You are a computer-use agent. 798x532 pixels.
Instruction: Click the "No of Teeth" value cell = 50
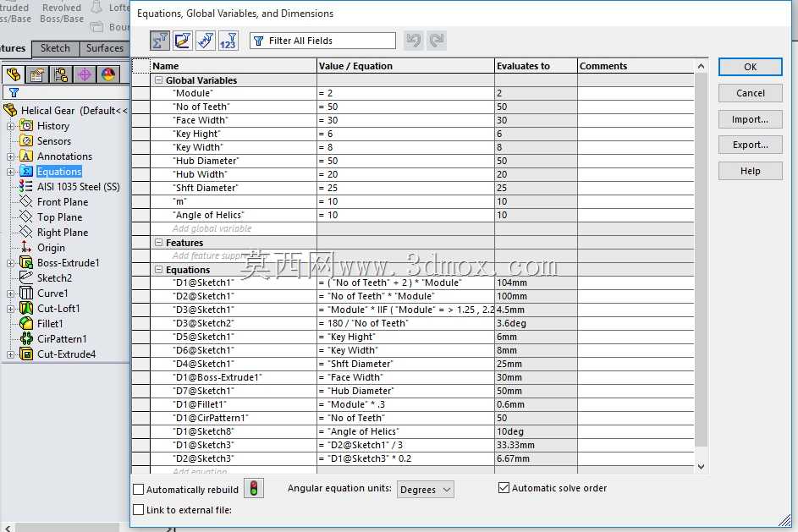tap(405, 107)
